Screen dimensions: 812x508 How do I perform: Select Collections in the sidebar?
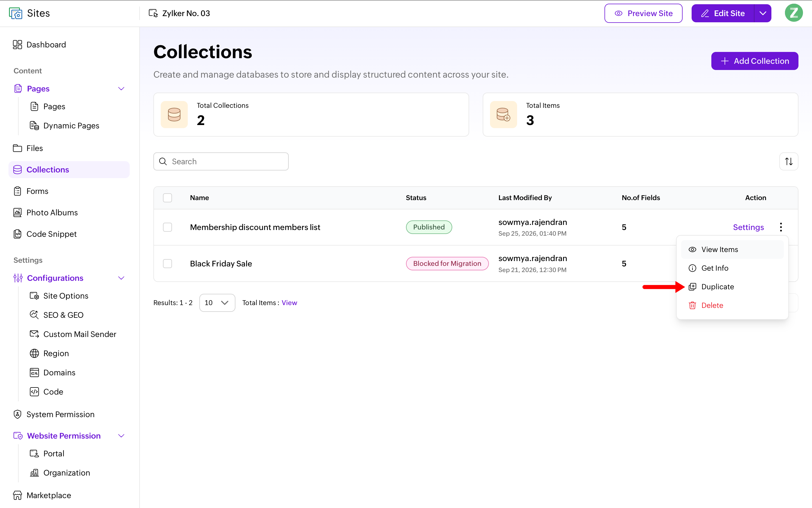pos(69,170)
